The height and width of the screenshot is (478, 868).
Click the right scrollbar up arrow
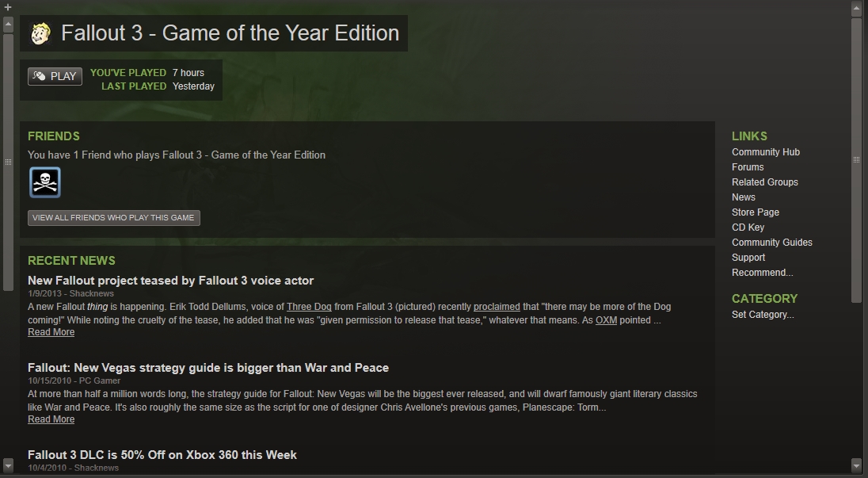[856, 10]
